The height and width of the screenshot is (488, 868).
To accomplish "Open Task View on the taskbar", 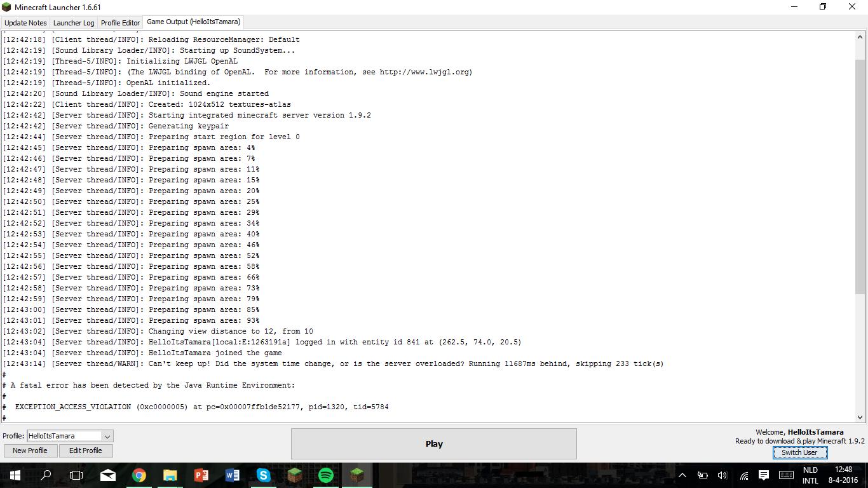I will click(x=76, y=475).
